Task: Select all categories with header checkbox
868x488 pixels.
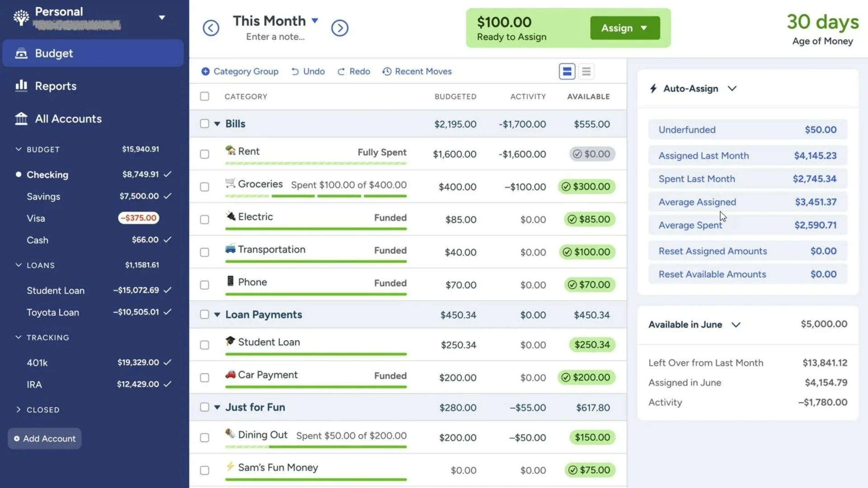Action: (x=204, y=96)
